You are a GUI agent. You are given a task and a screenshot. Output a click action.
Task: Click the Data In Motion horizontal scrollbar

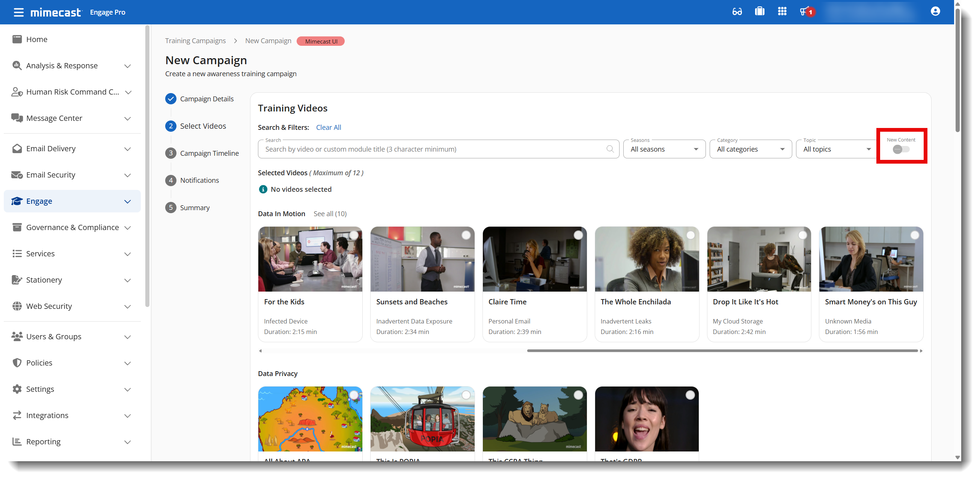pyautogui.click(x=722, y=350)
